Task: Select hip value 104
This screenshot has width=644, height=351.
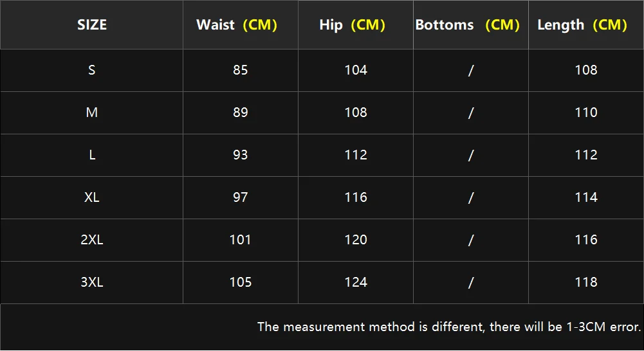Action: coord(356,70)
